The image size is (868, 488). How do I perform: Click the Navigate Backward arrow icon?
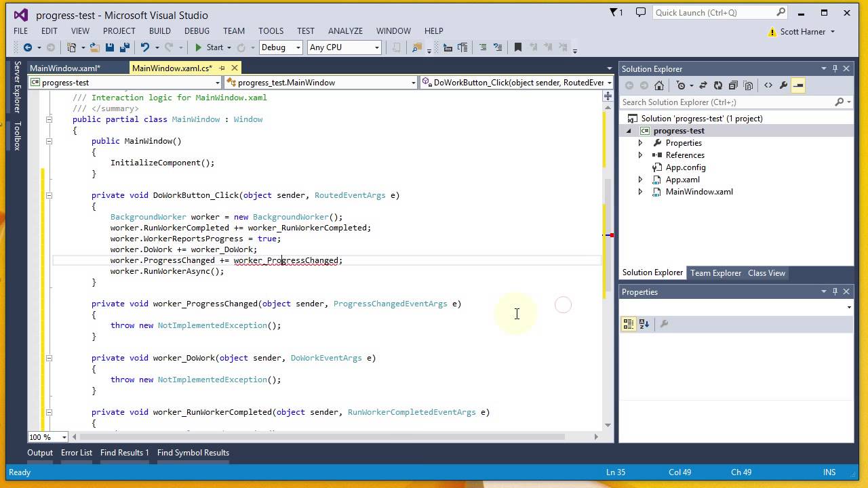(x=27, y=47)
